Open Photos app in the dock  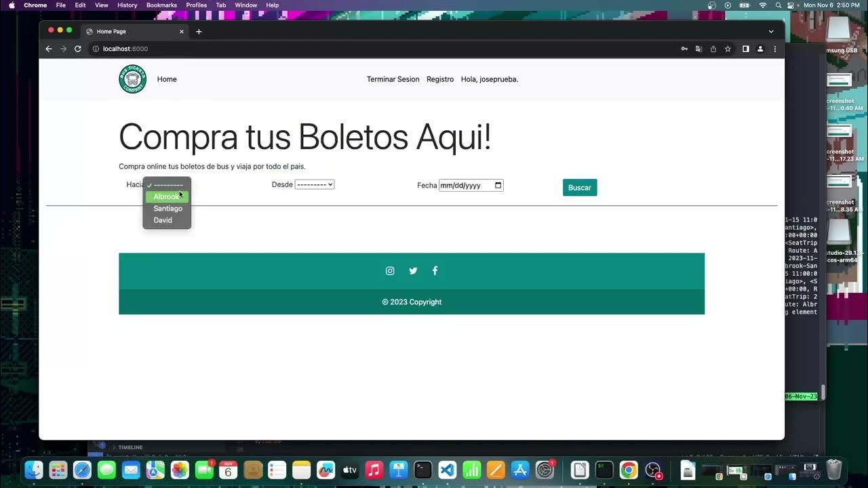click(180, 470)
